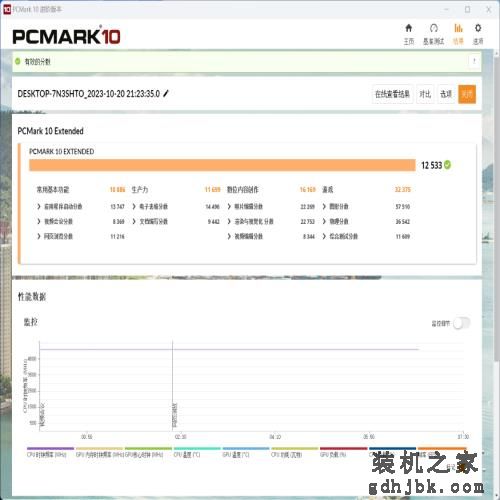
Task: Click the vertical marker at the chart's start
Action: 40,386
